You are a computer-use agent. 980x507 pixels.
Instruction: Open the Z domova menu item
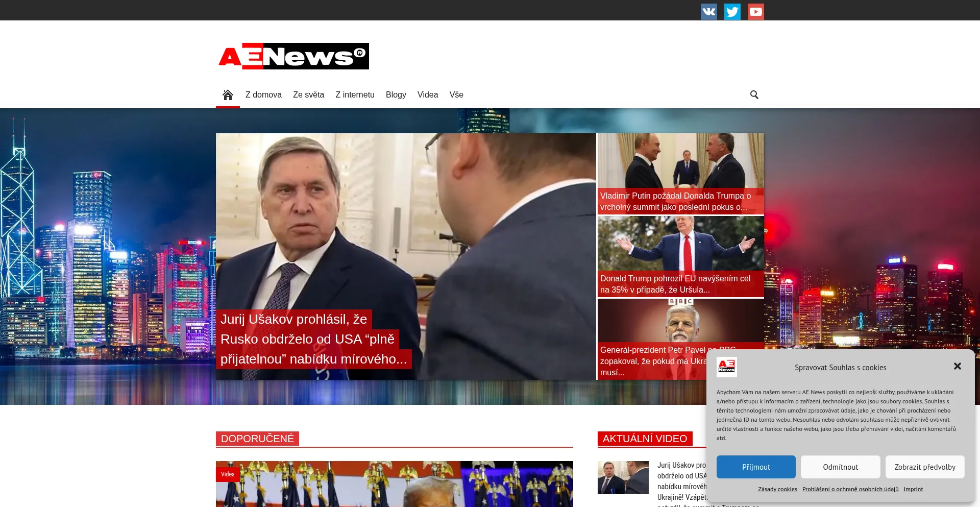click(263, 95)
